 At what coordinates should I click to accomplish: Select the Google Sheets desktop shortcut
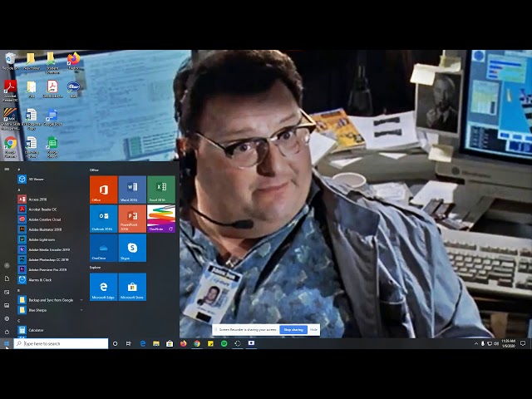pos(52,146)
